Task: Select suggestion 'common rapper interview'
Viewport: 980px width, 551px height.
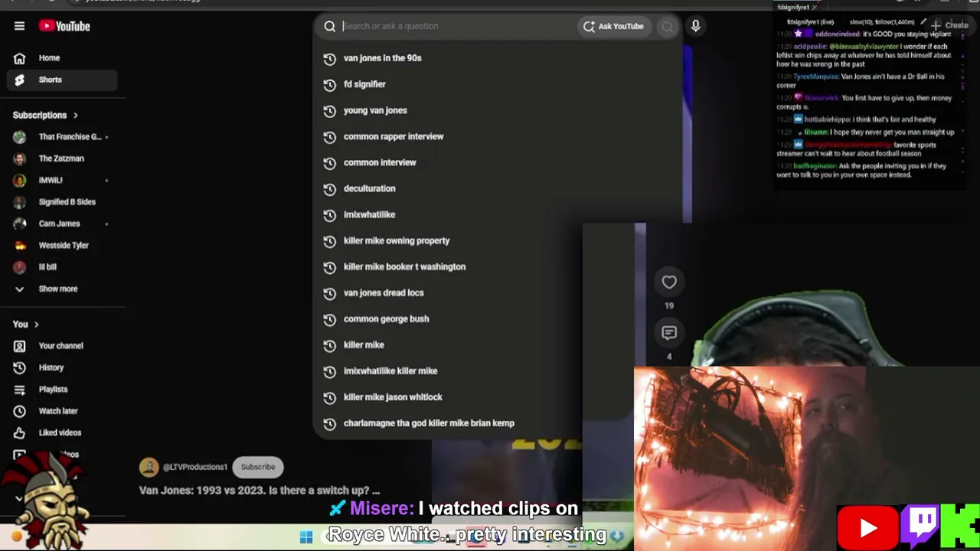Action: tap(498, 136)
